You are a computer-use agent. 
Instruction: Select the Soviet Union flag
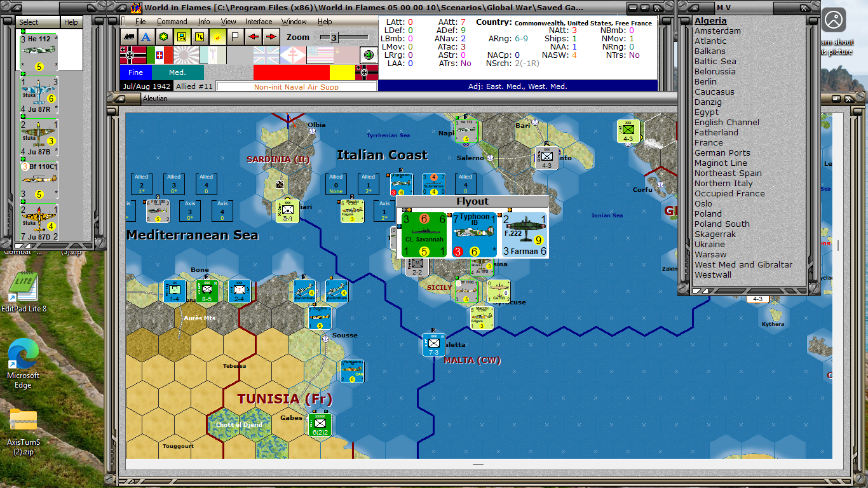coord(346,55)
